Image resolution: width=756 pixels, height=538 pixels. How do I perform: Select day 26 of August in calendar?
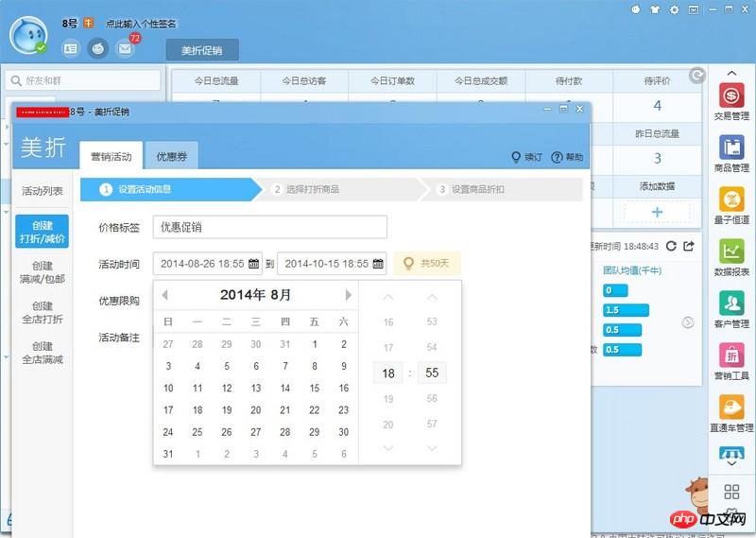(227, 432)
